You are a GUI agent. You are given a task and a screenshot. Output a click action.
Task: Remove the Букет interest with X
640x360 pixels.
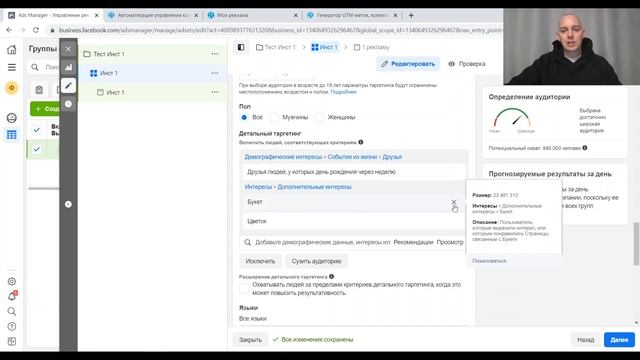(x=453, y=202)
